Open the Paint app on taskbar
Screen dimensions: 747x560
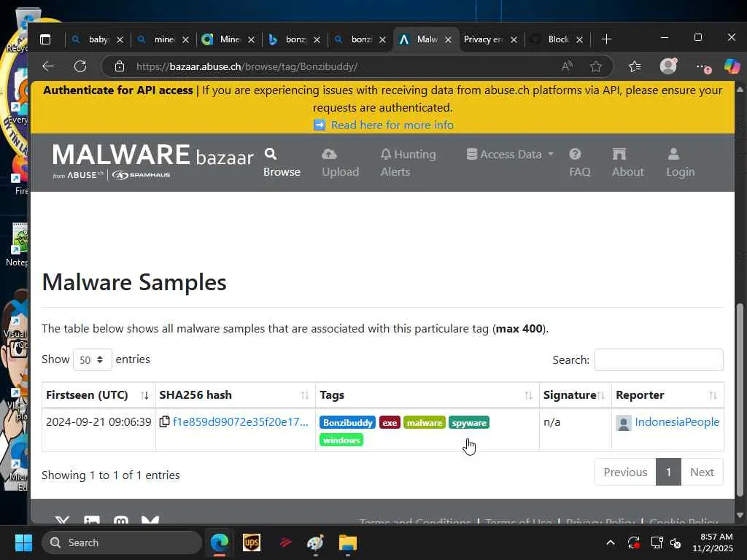point(315,542)
